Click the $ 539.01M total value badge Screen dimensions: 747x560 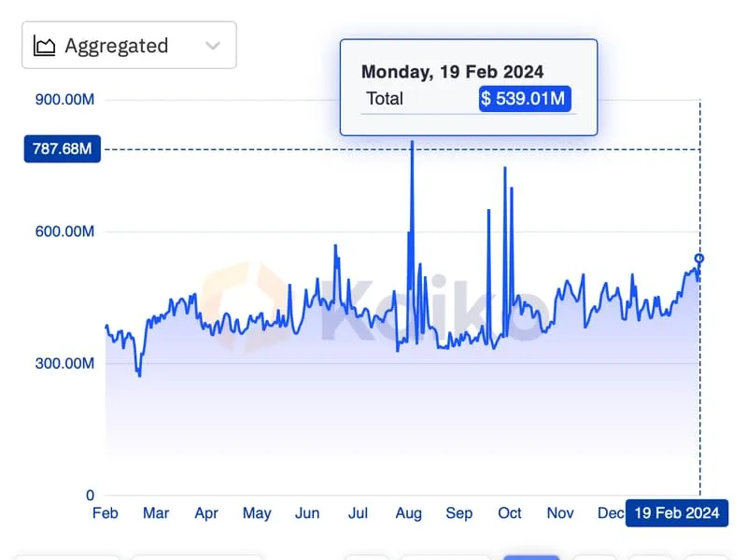coord(524,99)
